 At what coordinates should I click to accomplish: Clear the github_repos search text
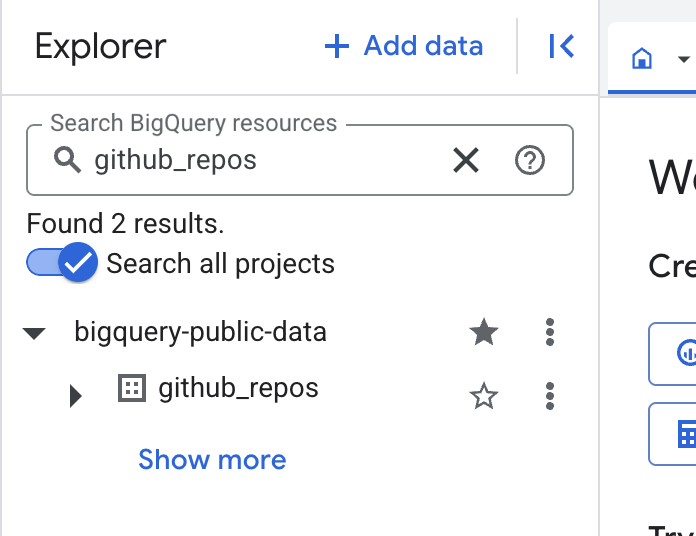(466, 160)
